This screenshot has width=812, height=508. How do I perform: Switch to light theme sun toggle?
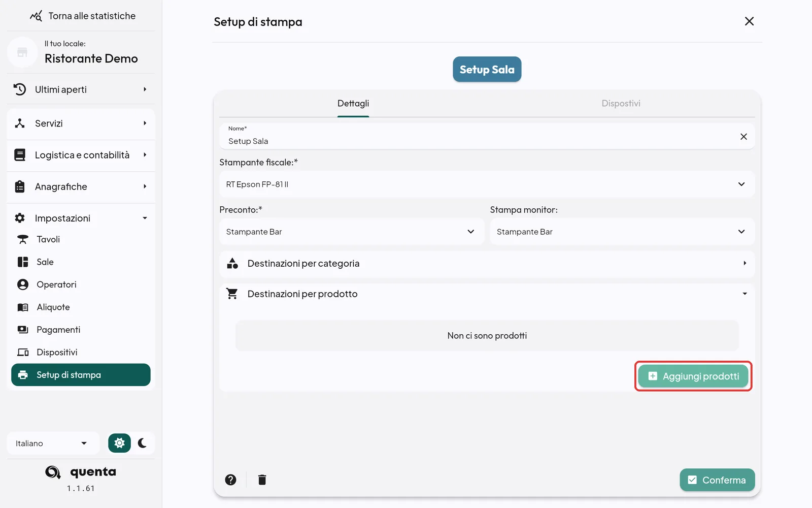[119, 443]
